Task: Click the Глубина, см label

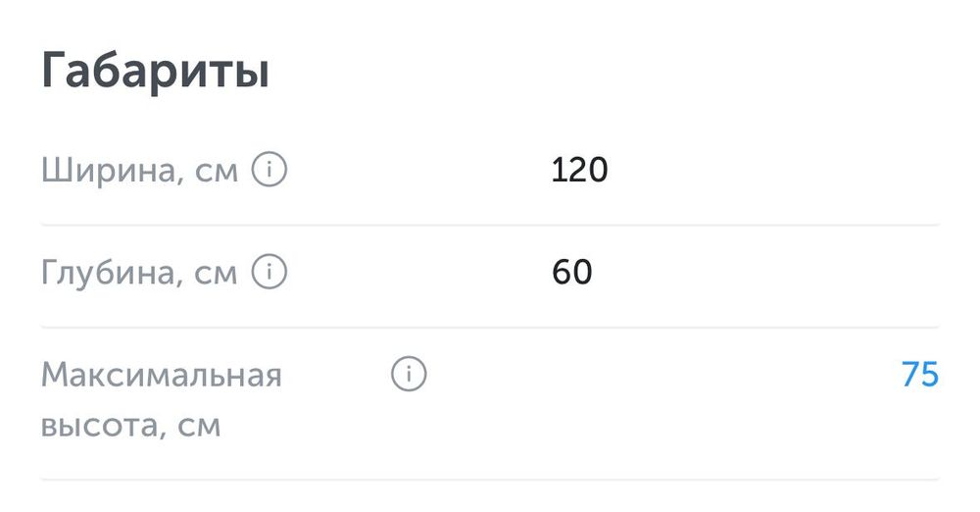Action: (x=139, y=273)
